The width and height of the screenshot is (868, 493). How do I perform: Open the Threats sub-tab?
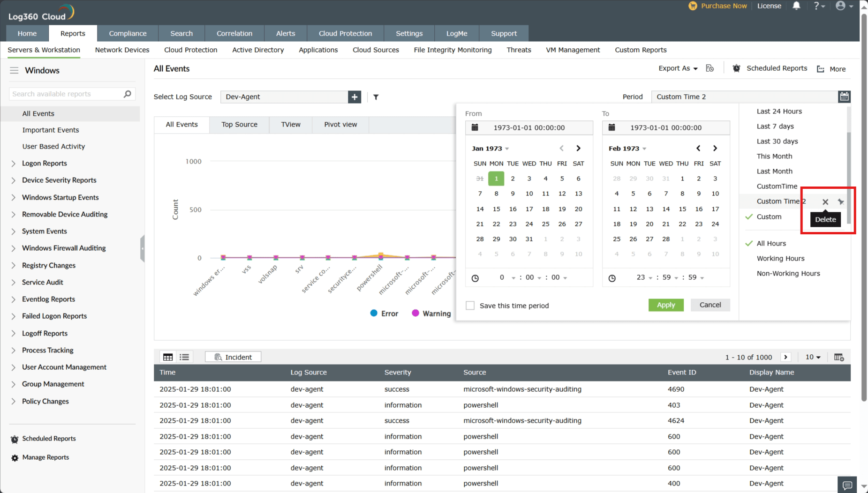[x=519, y=50]
